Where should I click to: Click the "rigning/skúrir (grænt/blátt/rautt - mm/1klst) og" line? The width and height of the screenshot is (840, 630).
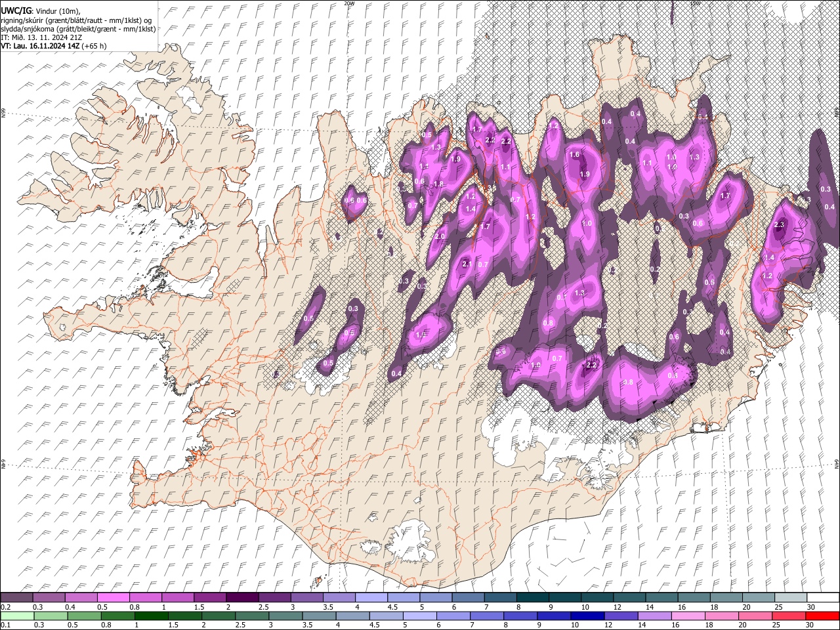point(77,20)
